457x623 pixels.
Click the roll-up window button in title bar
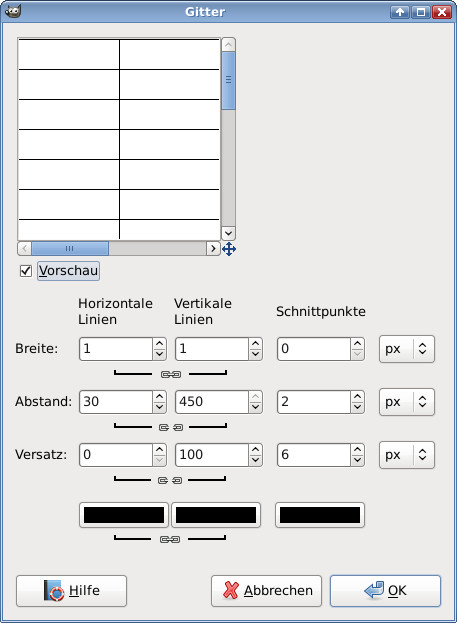(400, 12)
